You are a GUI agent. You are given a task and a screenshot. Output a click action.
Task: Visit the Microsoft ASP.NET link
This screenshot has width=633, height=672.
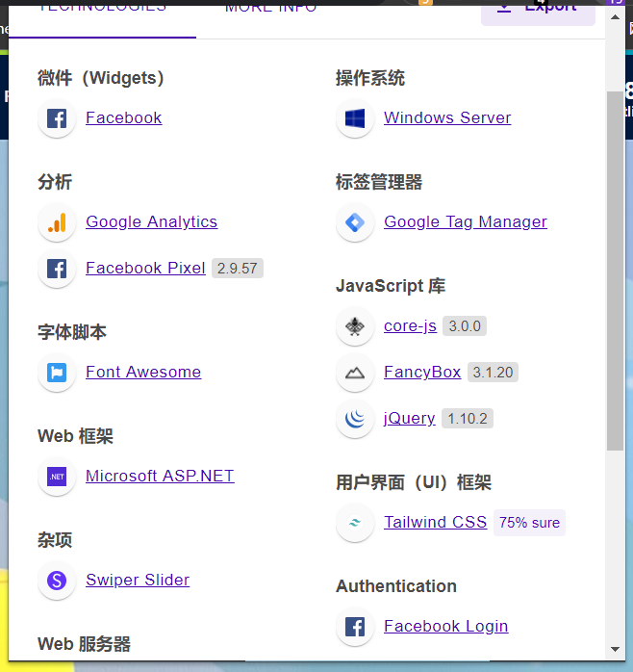coord(160,477)
